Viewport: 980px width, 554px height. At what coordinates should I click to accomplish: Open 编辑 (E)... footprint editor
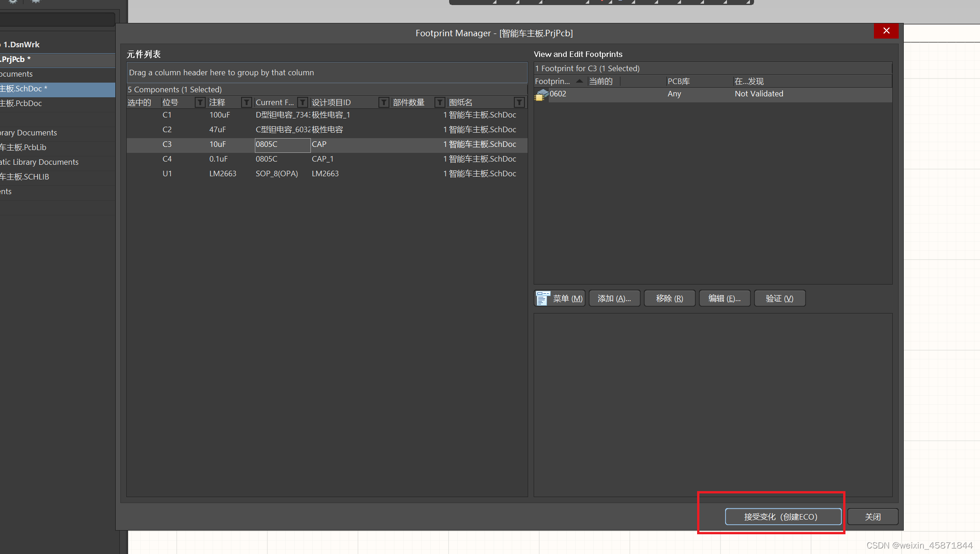tap(724, 298)
